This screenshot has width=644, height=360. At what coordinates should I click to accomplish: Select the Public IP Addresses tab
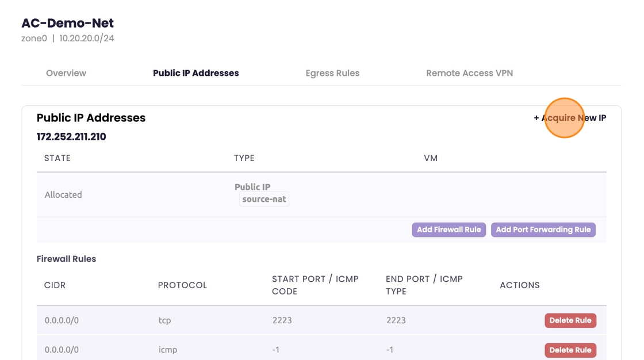(x=195, y=73)
